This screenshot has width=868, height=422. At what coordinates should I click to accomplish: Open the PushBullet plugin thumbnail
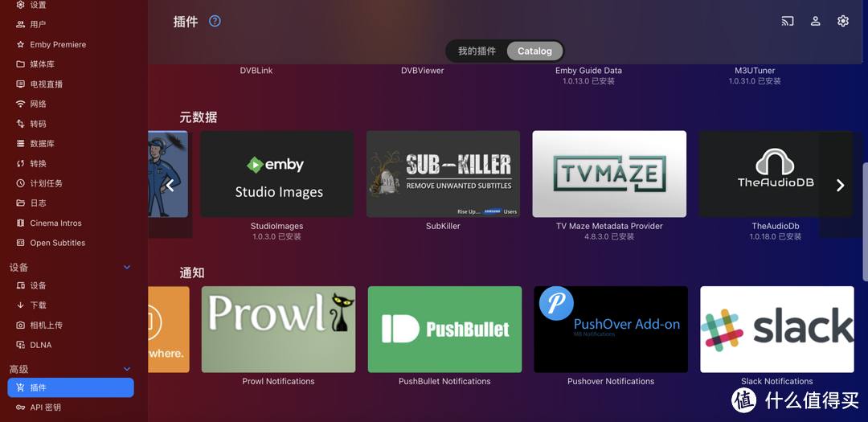click(445, 330)
